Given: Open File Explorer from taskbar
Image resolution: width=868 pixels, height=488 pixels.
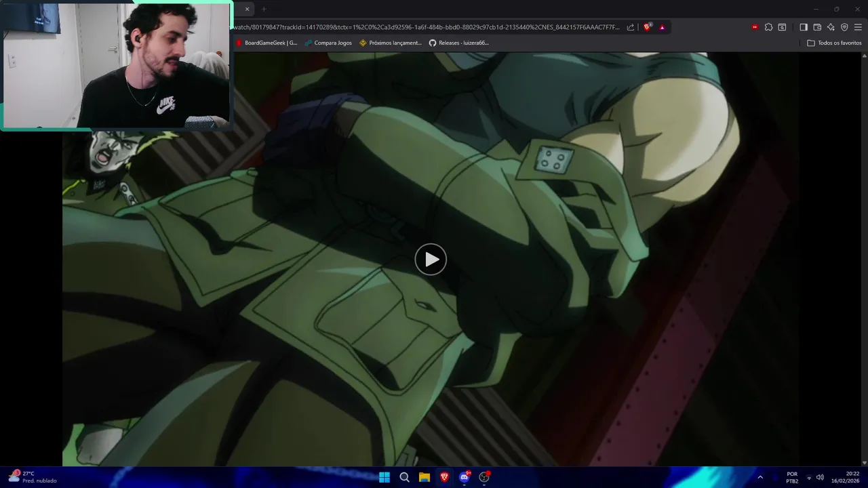Looking at the screenshot, I should pyautogui.click(x=425, y=477).
